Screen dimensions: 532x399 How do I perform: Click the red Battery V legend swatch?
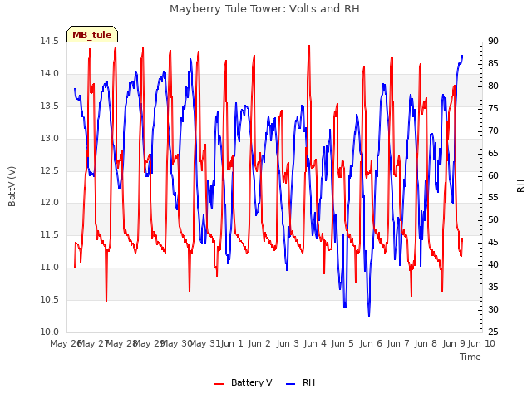point(219,384)
